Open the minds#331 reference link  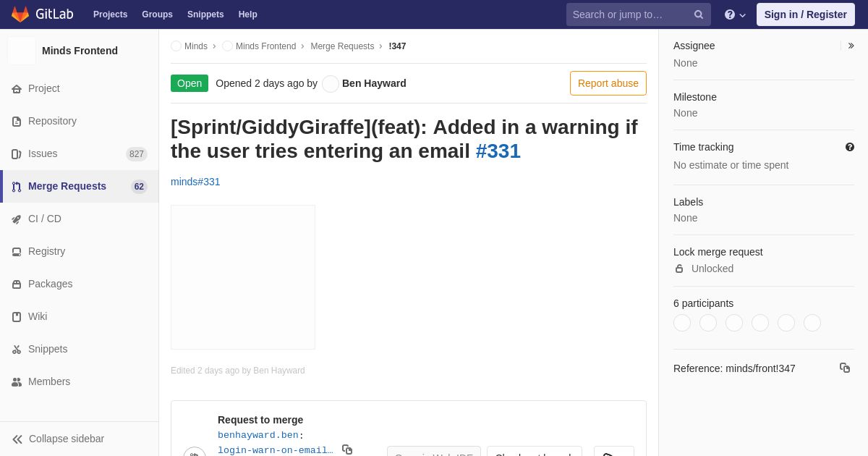[x=195, y=182]
